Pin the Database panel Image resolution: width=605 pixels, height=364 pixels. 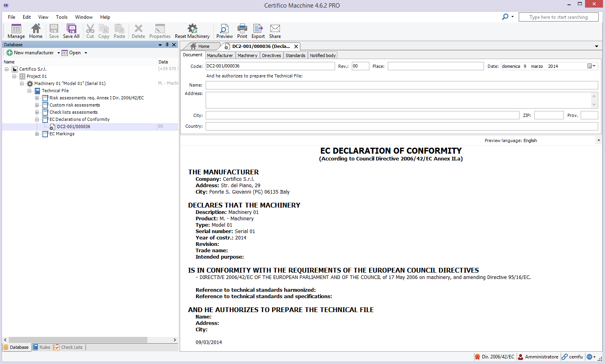[167, 45]
